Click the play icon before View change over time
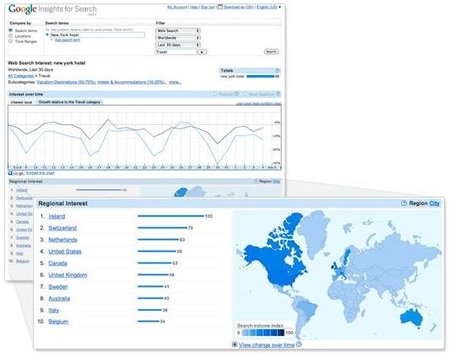Viewport: 450px width, 363px height. coord(235,345)
